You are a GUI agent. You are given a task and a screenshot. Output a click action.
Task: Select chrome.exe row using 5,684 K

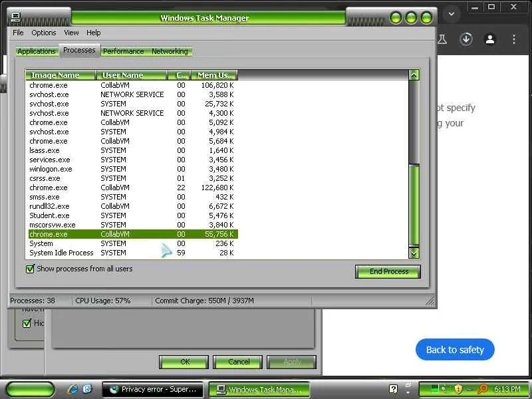(x=133, y=141)
